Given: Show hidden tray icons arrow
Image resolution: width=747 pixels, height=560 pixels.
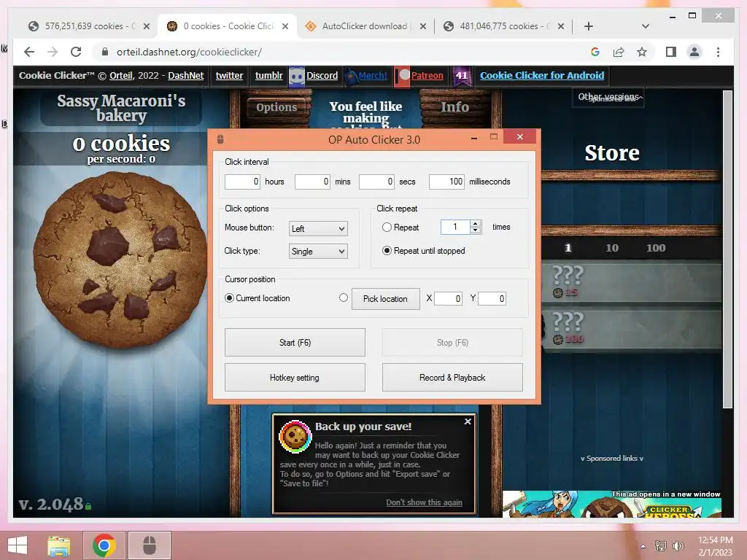Looking at the screenshot, I should coord(643,546).
